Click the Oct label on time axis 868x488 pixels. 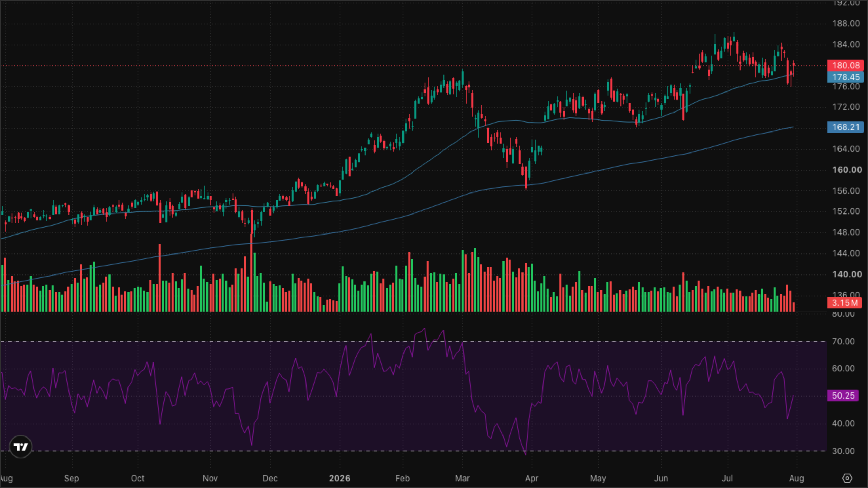click(138, 478)
